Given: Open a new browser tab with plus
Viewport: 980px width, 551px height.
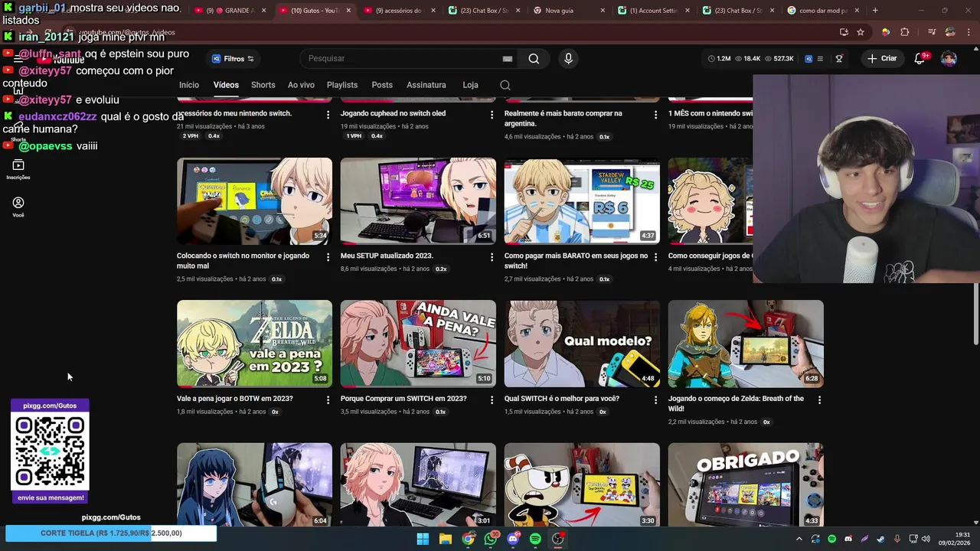Looking at the screenshot, I should (875, 11).
